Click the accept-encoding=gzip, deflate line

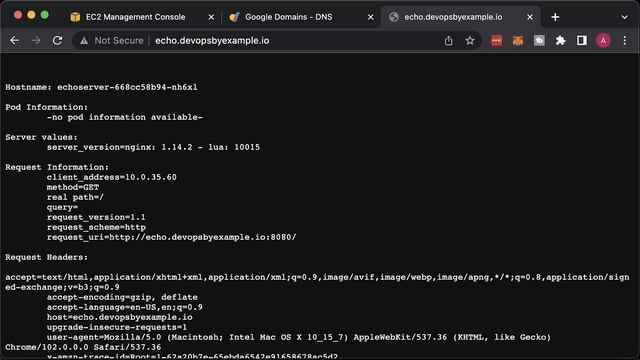[x=122, y=297]
